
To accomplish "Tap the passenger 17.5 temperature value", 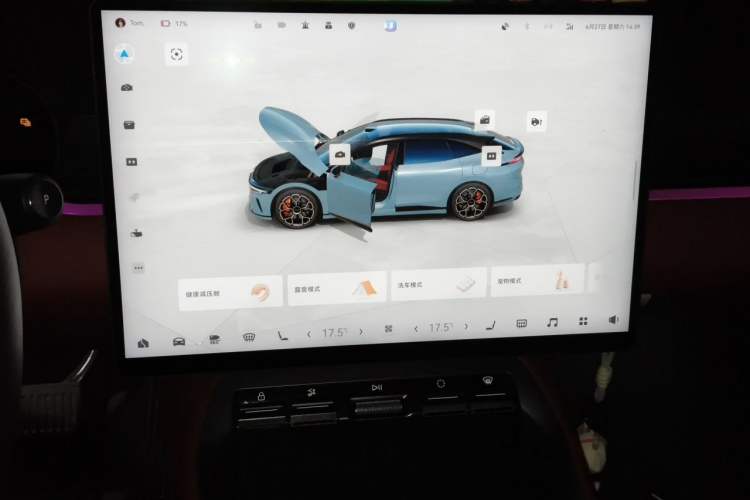I will [x=441, y=327].
